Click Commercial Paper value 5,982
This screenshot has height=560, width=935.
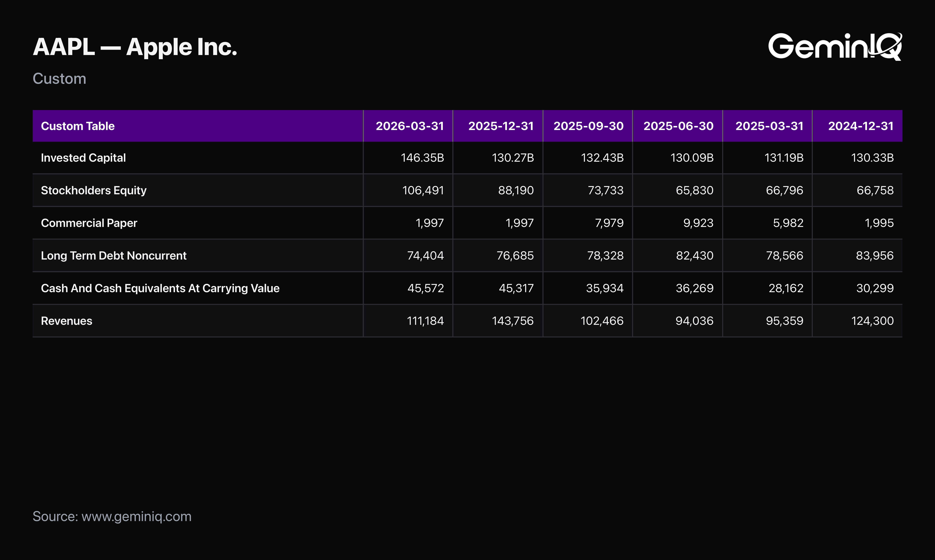(788, 223)
